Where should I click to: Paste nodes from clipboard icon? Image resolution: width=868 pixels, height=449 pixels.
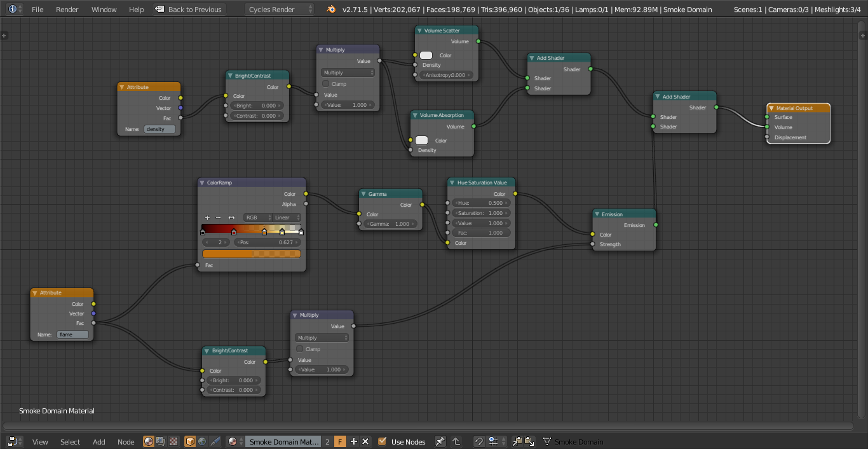click(529, 441)
